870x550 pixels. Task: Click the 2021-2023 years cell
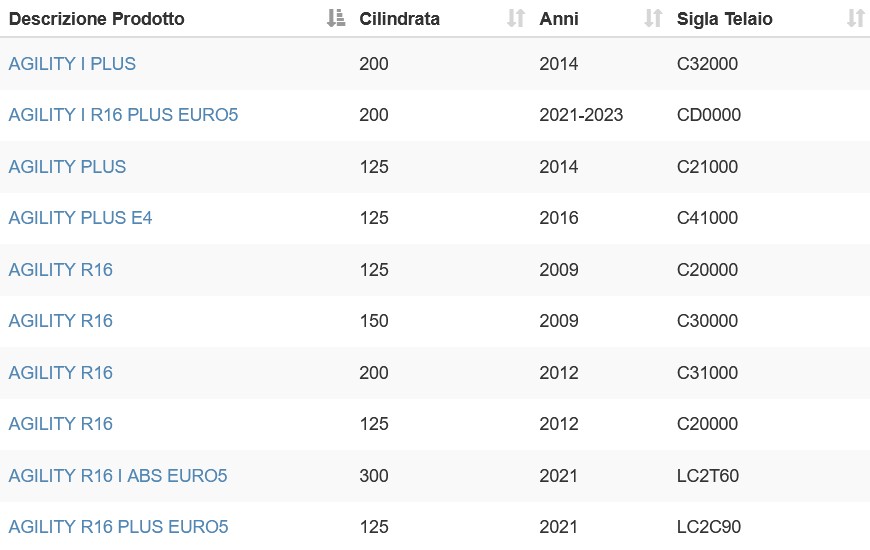[x=581, y=114]
